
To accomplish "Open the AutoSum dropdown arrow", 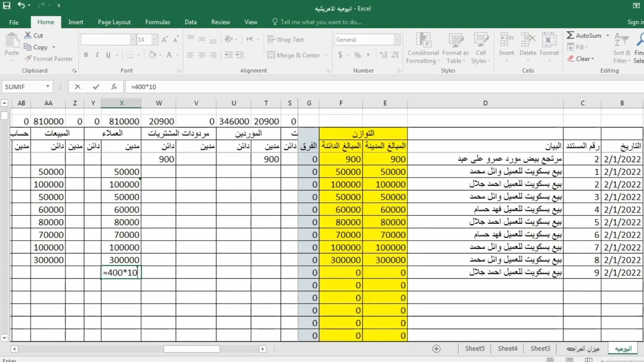I will [x=607, y=36].
